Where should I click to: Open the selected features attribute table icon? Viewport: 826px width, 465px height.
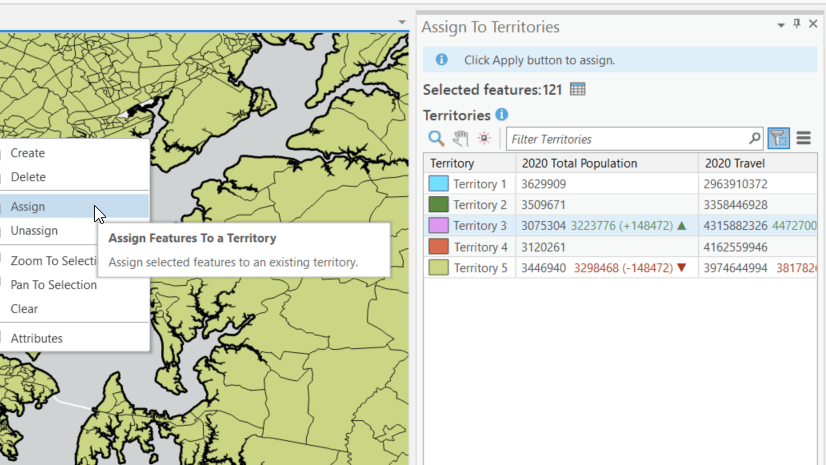577,90
